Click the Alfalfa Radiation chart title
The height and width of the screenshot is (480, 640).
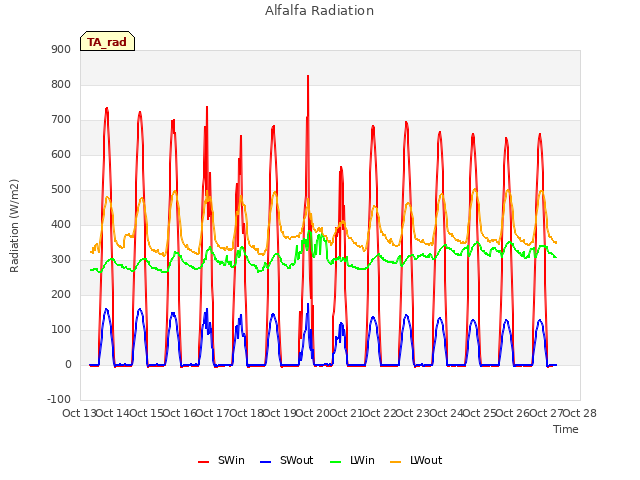click(320, 11)
